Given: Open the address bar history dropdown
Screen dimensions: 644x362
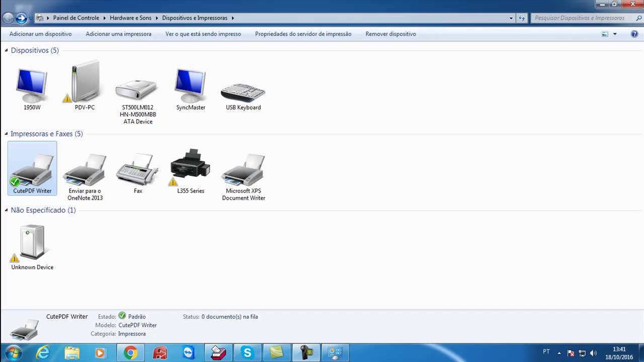Looking at the screenshot, I should point(512,18).
